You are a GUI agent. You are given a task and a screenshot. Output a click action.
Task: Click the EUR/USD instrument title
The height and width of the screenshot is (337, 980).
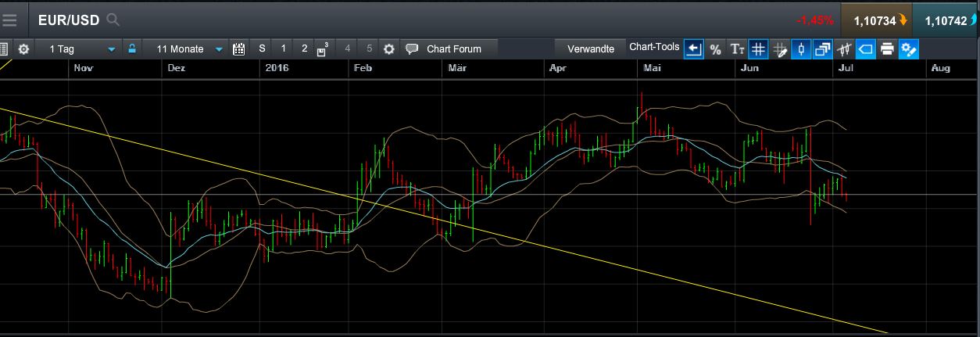(69, 20)
